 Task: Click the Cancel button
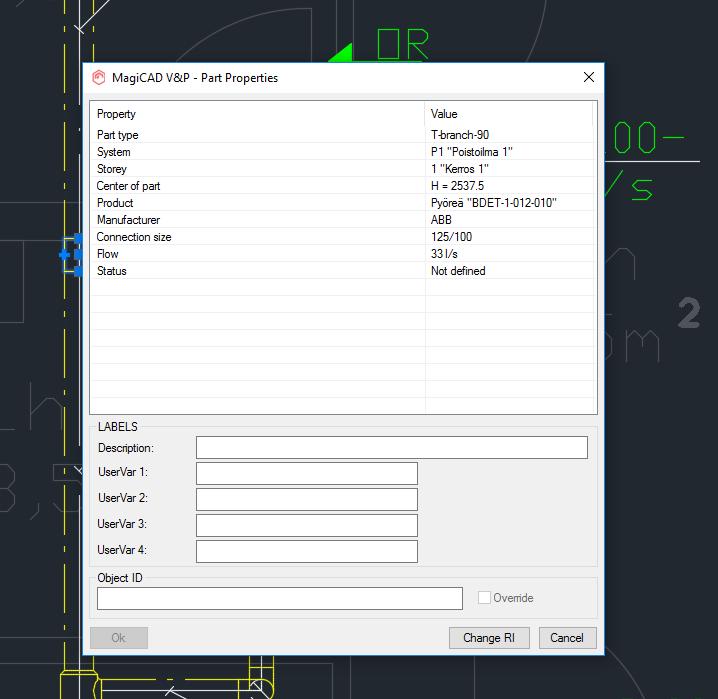pyautogui.click(x=567, y=638)
